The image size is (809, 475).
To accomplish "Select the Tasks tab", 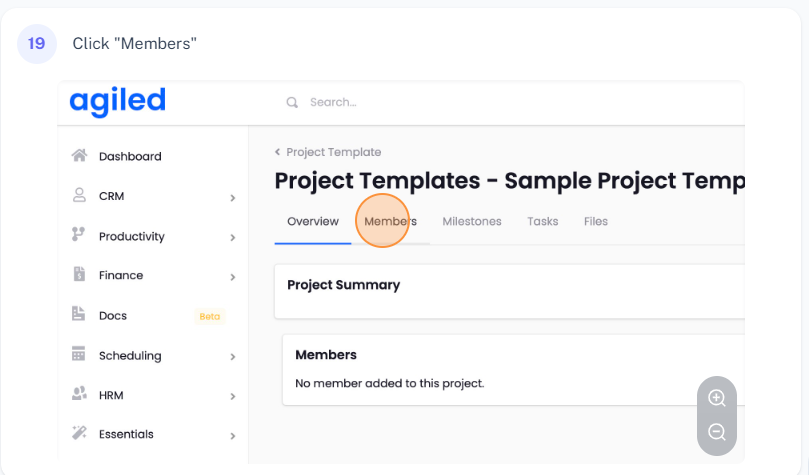I will point(543,221).
